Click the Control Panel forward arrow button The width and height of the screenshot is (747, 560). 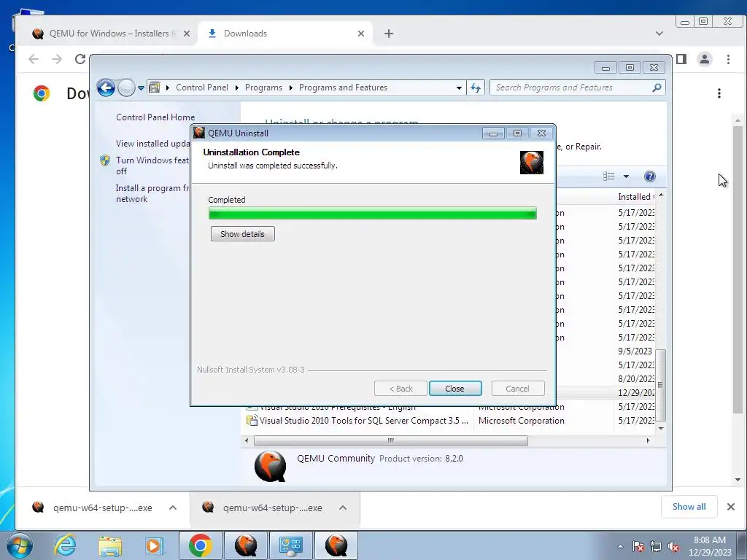coord(126,87)
